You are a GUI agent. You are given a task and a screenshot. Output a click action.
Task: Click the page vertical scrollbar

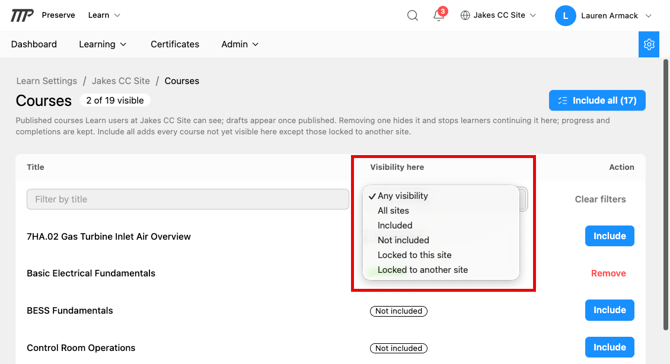pos(665,194)
